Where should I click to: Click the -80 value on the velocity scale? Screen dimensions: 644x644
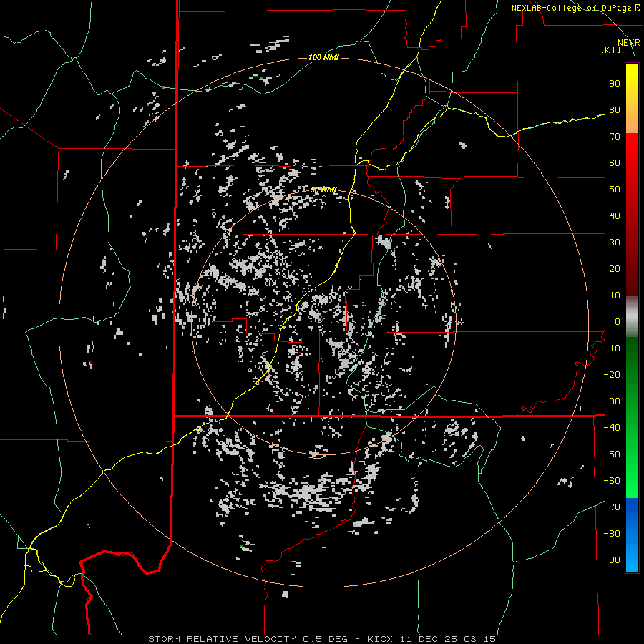tap(612, 534)
